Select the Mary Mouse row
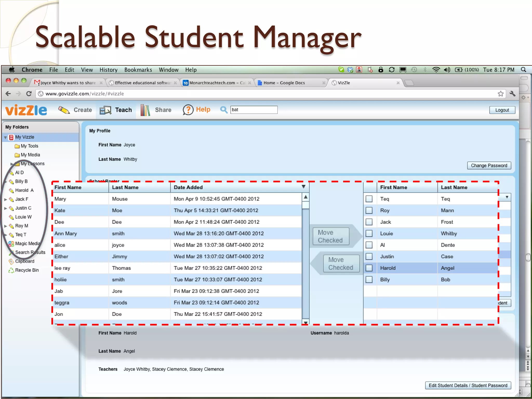The image size is (532, 399). [x=177, y=199]
